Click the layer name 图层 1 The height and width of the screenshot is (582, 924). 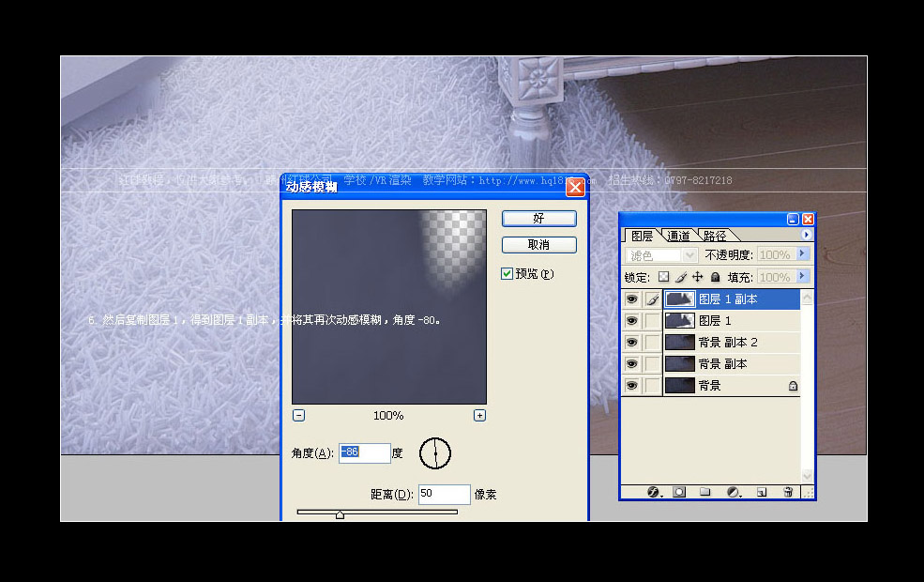tap(715, 321)
